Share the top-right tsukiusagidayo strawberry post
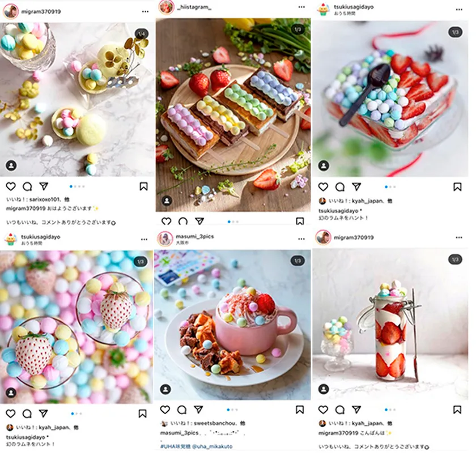 coord(356,186)
